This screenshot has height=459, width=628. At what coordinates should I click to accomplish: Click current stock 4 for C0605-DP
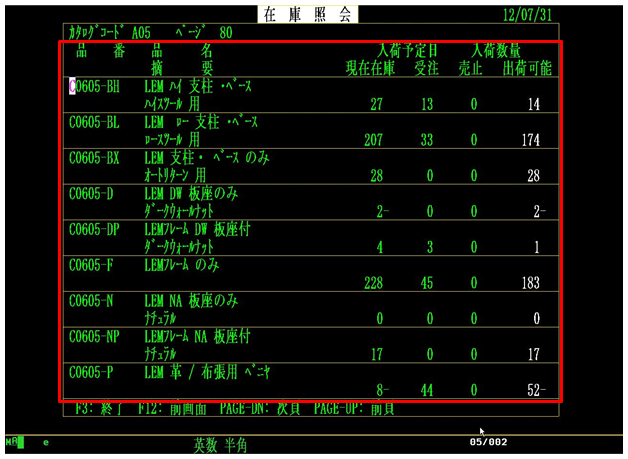tap(380, 247)
